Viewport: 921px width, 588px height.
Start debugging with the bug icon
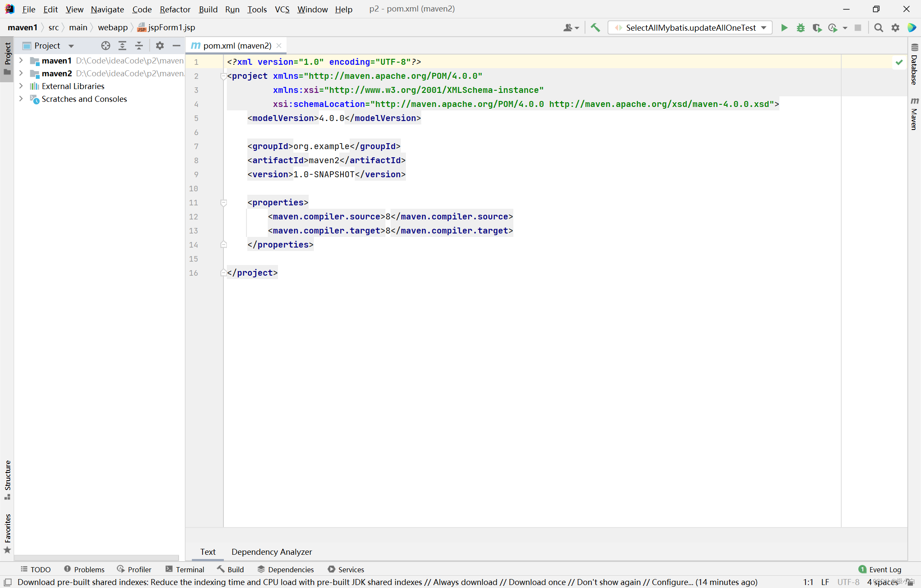(801, 28)
